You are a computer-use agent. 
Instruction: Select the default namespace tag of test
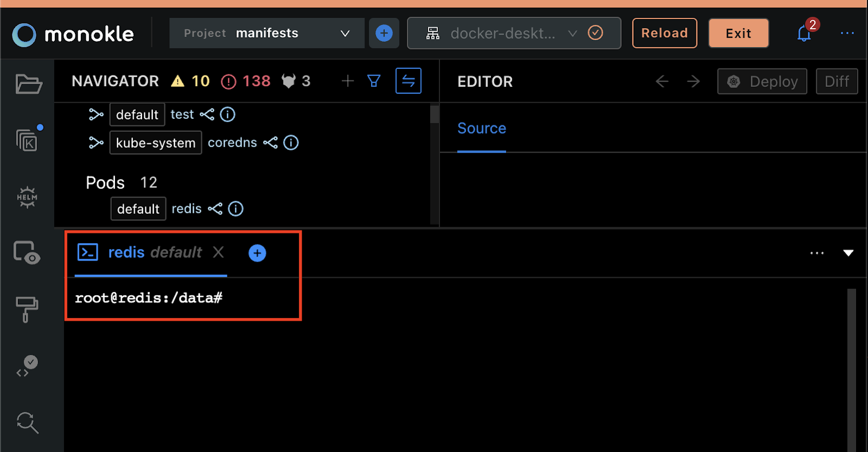click(x=137, y=114)
